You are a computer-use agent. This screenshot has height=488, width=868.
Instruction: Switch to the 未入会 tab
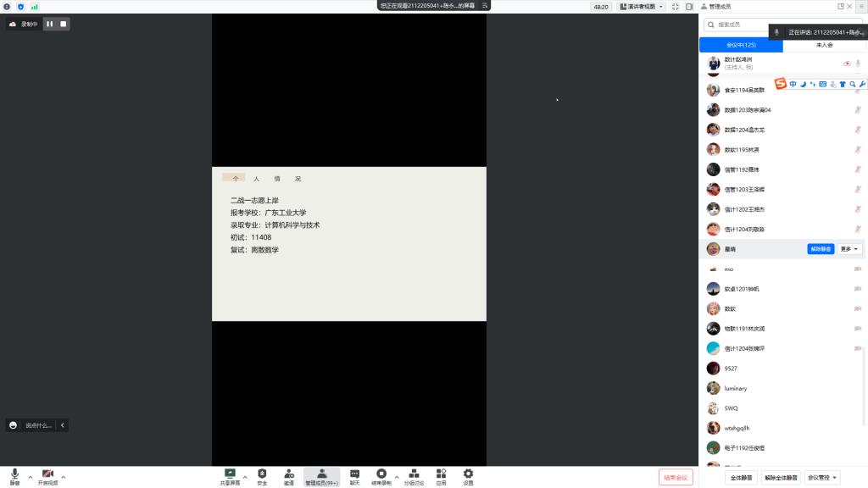(824, 45)
